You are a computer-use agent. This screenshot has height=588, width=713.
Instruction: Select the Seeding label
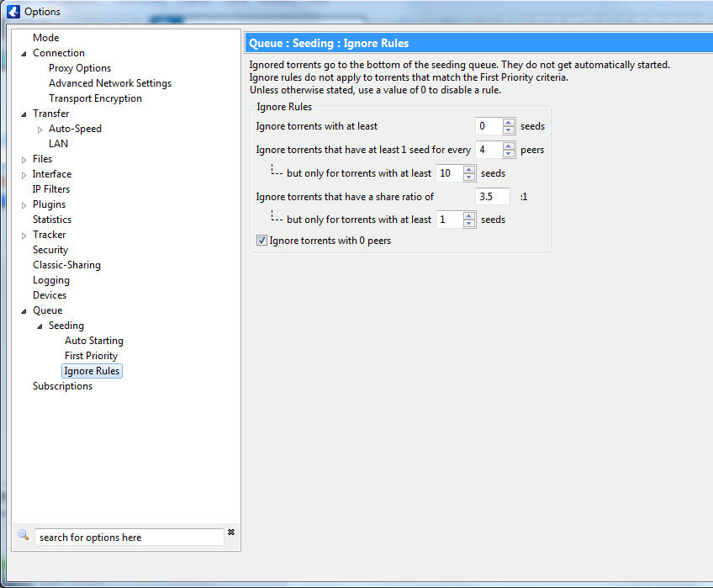click(x=66, y=326)
